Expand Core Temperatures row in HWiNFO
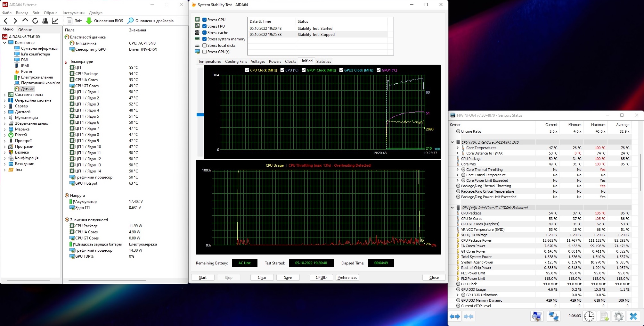The image size is (644, 326). (457, 148)
